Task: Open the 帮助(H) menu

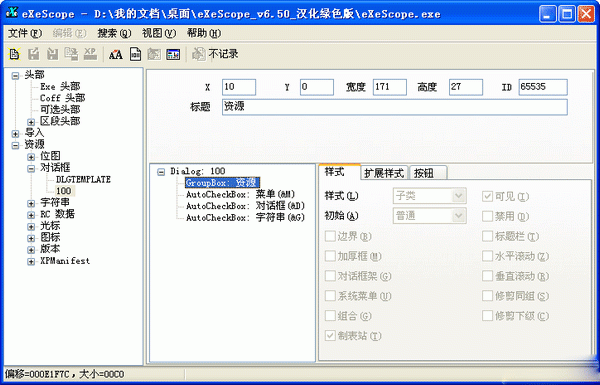Action: (x=204, y=33)
